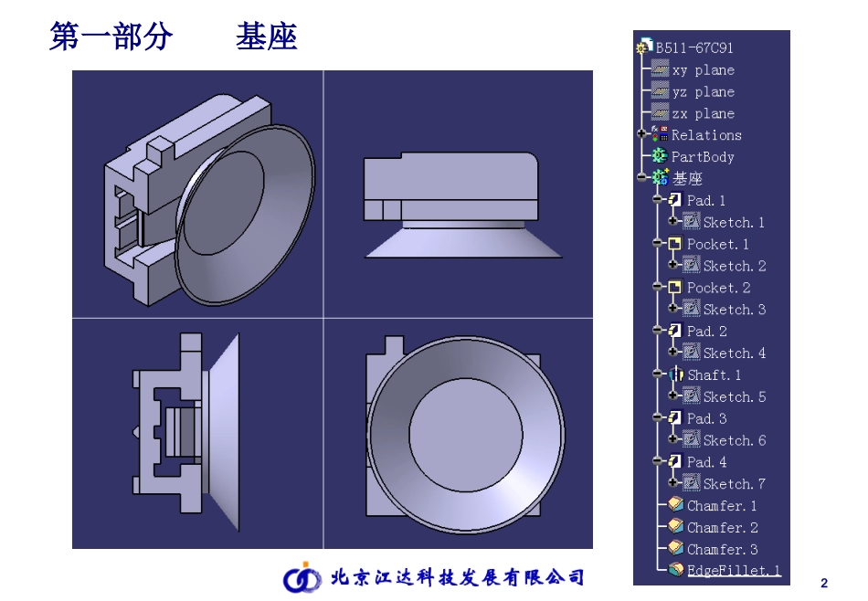Click the 'Pocket.1' label
Screen dimensions: 868x601
pos(718,244)
